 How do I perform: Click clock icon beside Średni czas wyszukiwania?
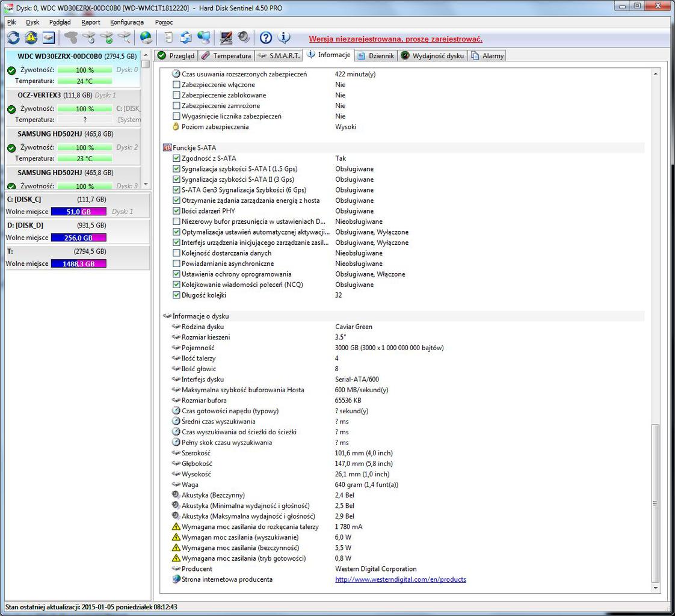click(x=176, y=421)
